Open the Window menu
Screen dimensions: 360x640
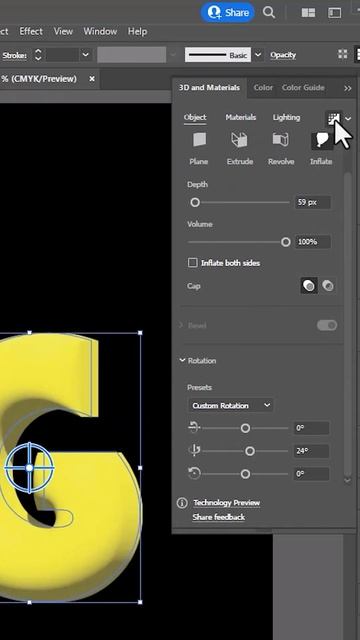[100, 31]
